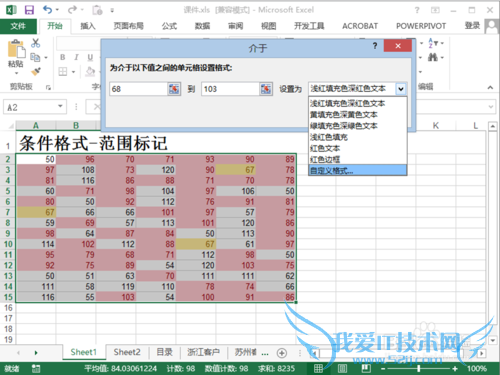Click the range selector icon beside 103
The image size is (500, 375).
coord(266,89)
